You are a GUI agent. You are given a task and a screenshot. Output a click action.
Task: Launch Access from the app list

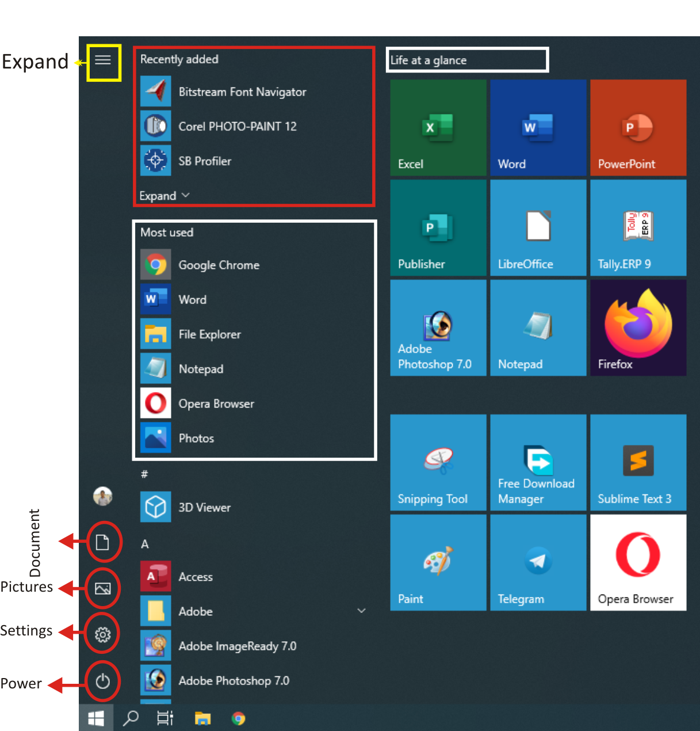pos(255,576)
